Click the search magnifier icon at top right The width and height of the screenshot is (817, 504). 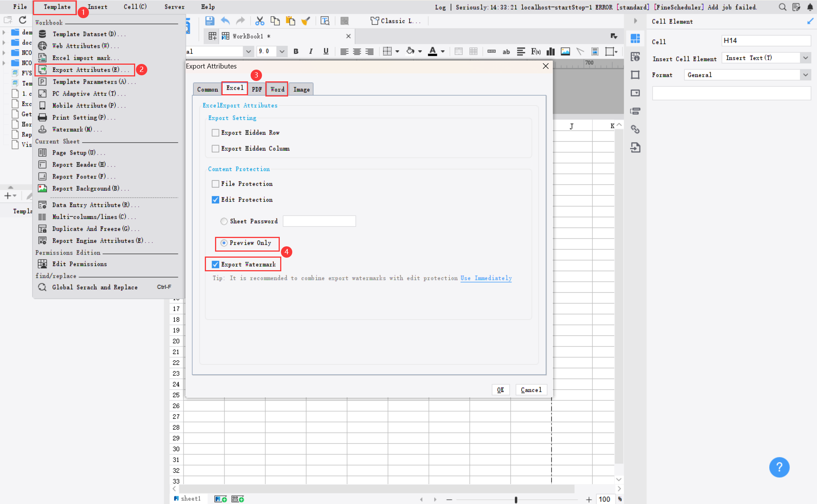click(x=783, y=7)
